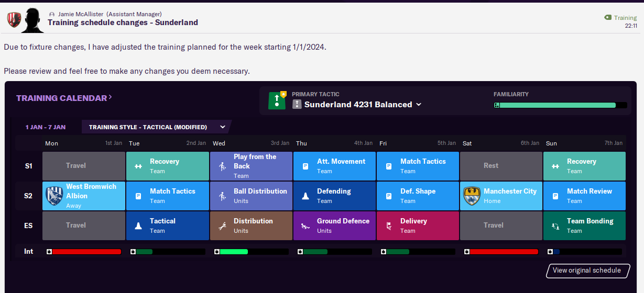644x293 pixels.
Task: Click the S1 row label
Action: [x=29, y=166]
